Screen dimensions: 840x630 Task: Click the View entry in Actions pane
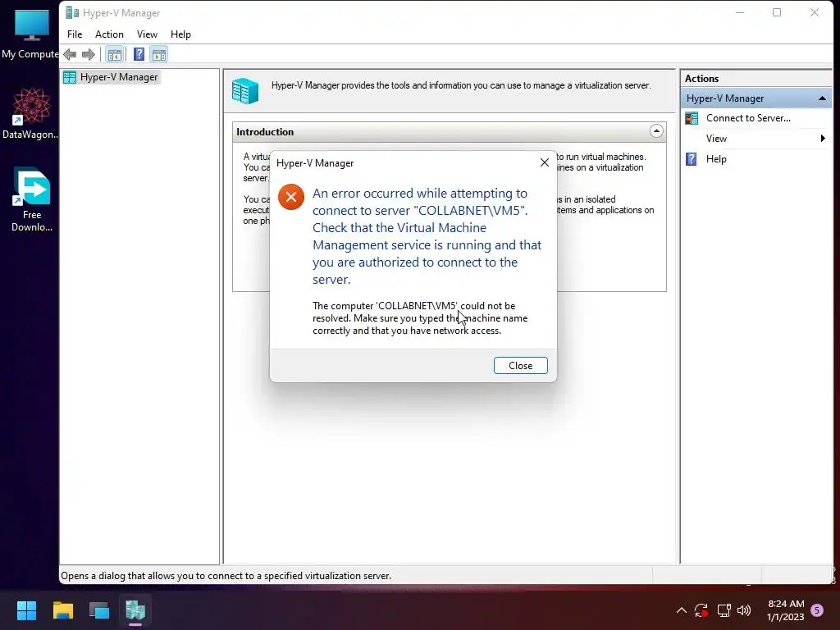[x=716, y=139]
